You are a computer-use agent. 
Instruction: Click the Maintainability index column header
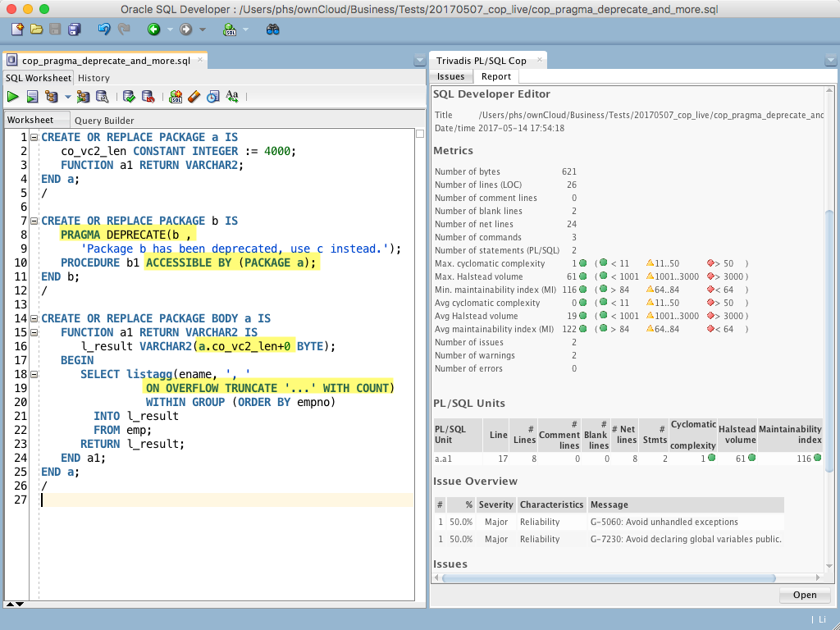coord(790,435)
